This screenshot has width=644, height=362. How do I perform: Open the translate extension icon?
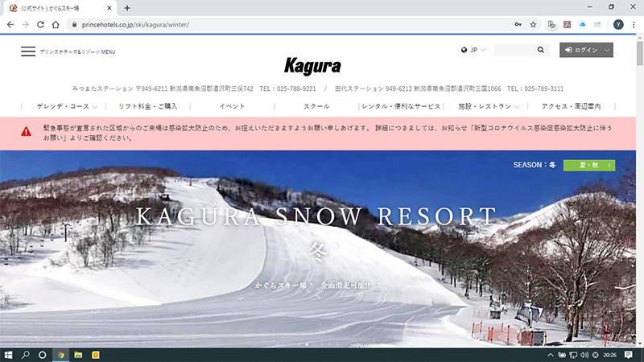[x=551, y=25]
